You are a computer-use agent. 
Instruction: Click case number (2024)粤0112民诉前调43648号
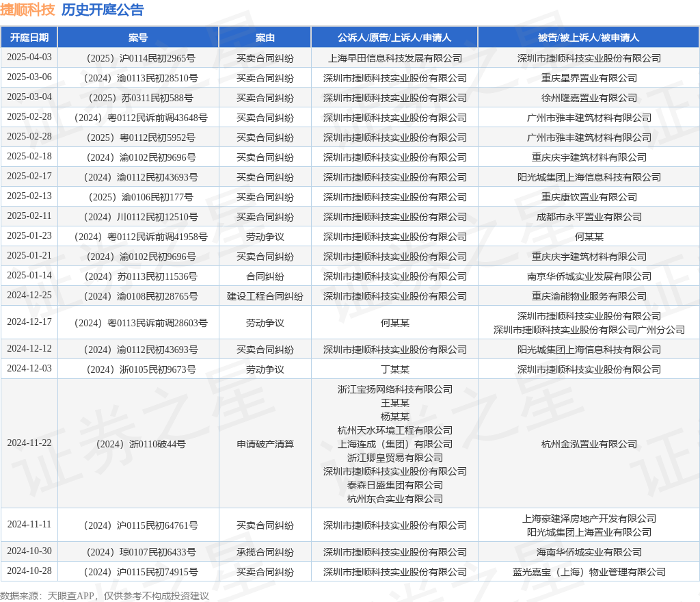coord(141,118)
